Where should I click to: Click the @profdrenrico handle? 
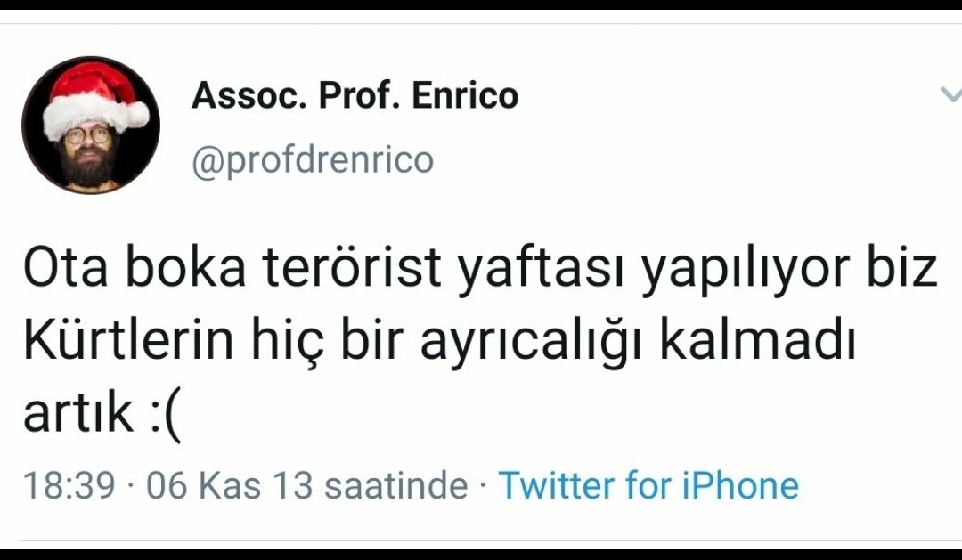coord(313,160)
